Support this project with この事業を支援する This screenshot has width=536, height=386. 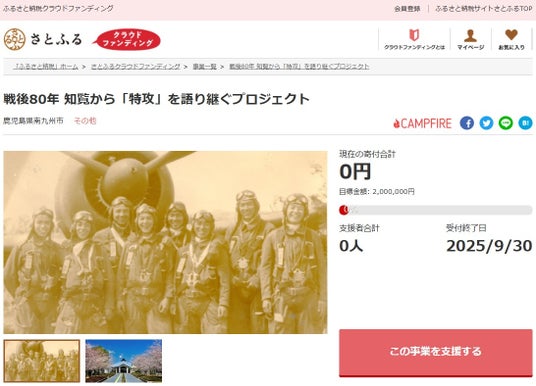click(436, 352)
